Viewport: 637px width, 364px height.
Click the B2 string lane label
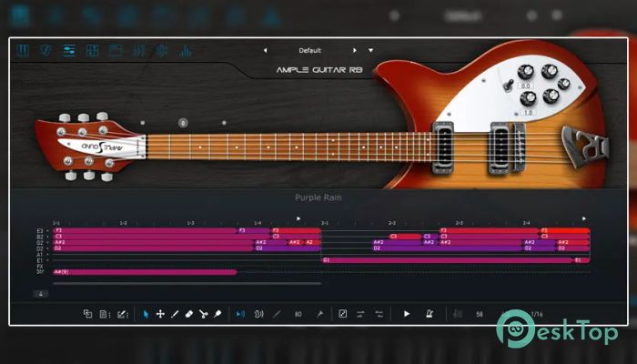coord(40,237)
